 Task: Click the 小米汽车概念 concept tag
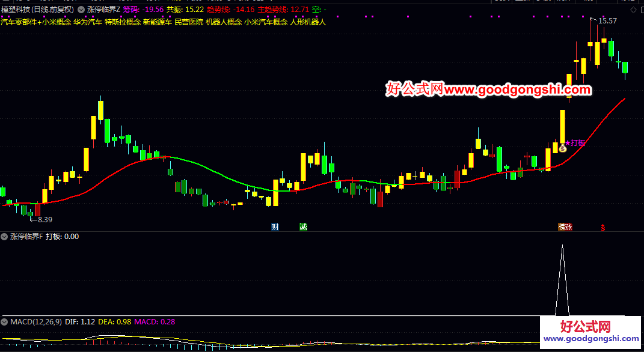click(266, 22)
